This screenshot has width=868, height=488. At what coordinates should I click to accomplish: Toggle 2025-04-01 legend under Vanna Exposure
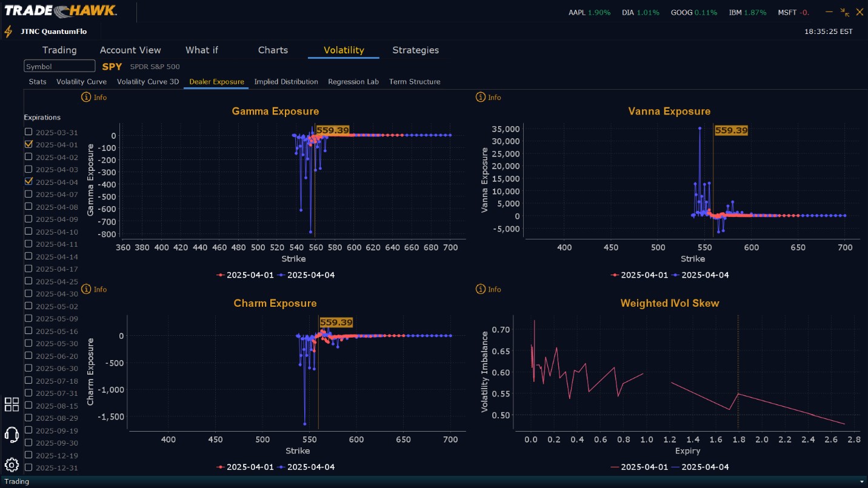[639, 275]
